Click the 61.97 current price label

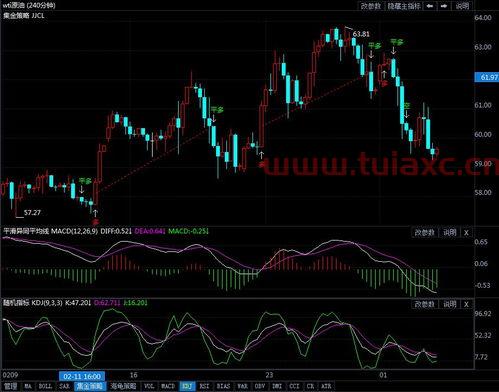coord(487,77)
